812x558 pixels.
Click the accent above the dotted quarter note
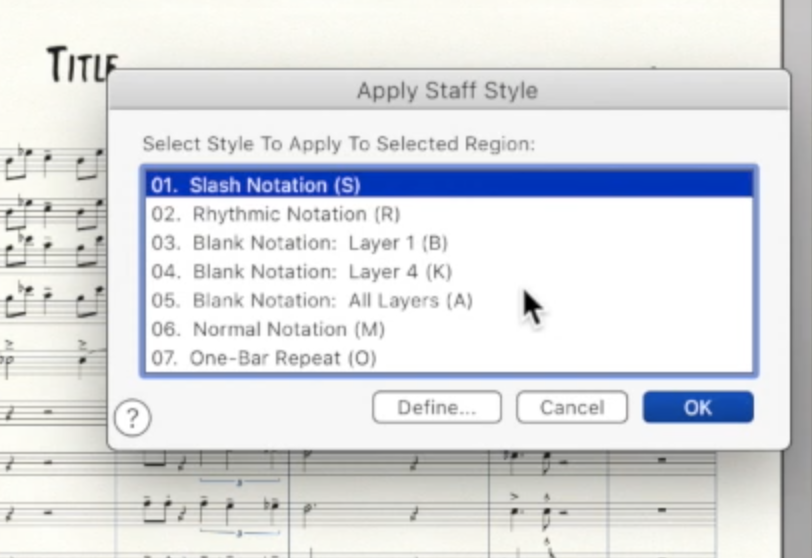pos(514,497)
